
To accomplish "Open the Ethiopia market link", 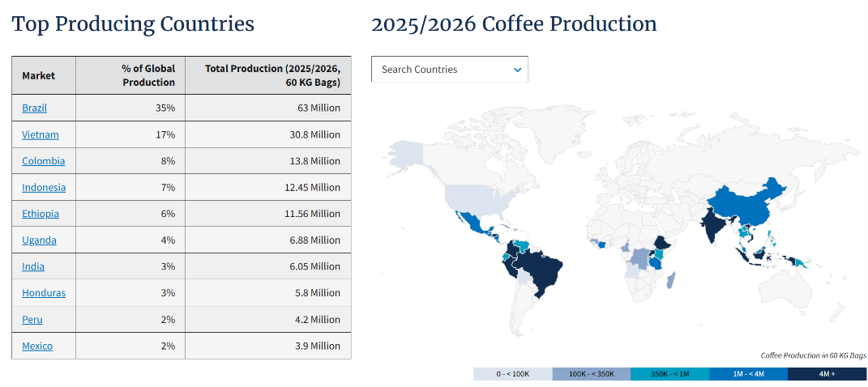I will (41, 214).
